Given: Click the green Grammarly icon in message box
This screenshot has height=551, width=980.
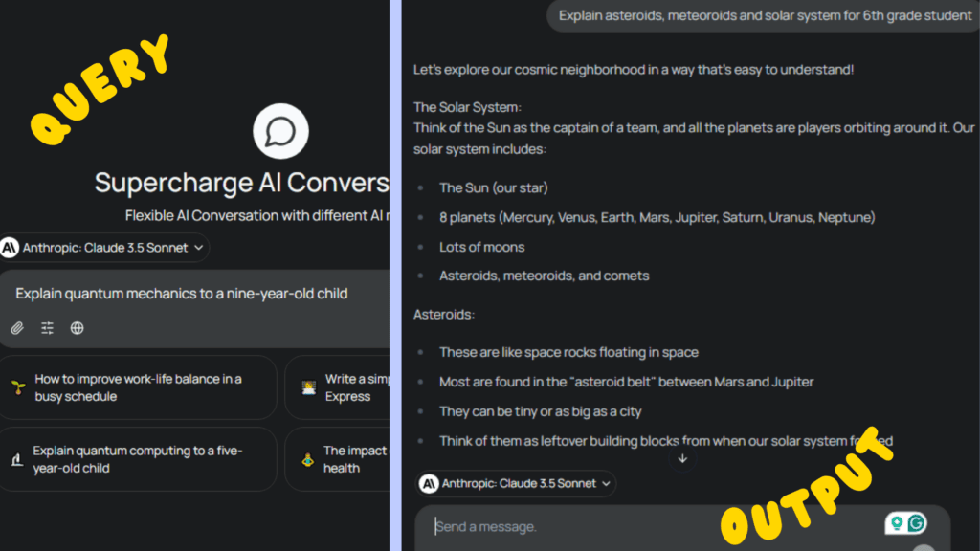Looking at the screenshot, I should 917,523.
